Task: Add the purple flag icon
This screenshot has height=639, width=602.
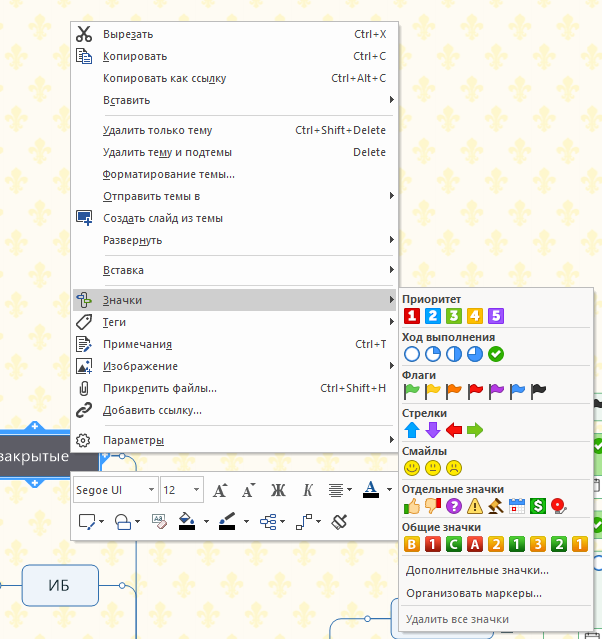Action: (496, 392)
